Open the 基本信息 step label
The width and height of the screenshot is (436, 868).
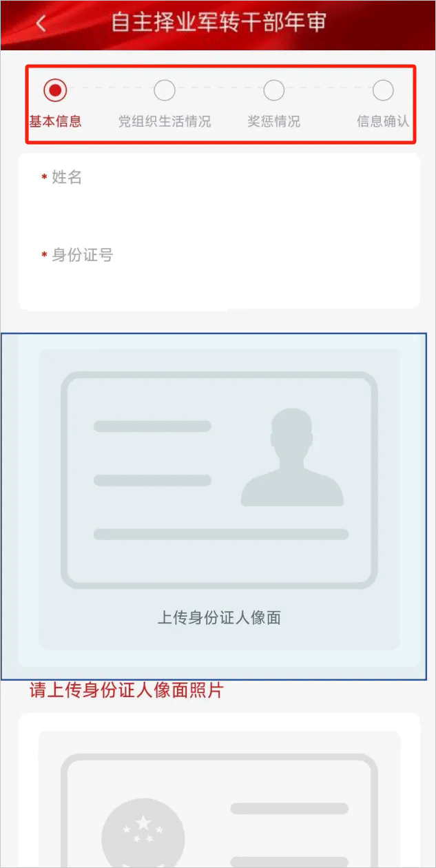(x=55, y=122)
